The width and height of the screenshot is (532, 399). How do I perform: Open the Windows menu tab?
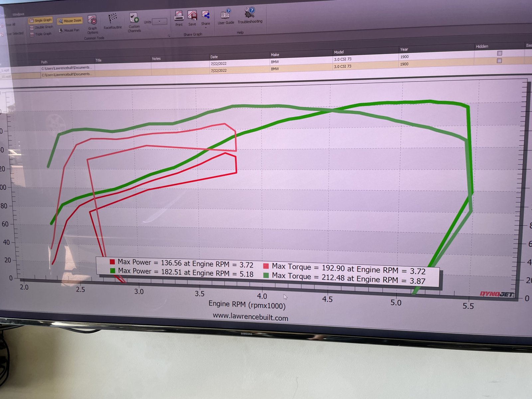click(18, 14)
